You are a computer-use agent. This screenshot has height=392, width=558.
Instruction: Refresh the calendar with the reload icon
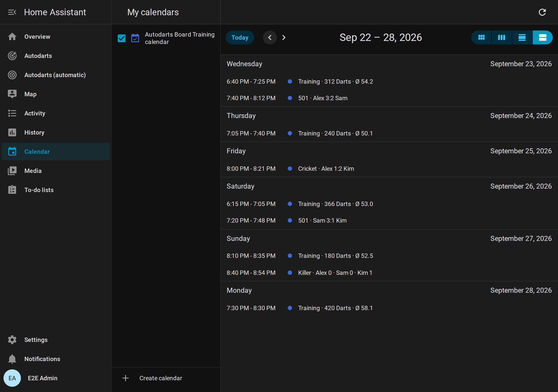pos(542,12)
